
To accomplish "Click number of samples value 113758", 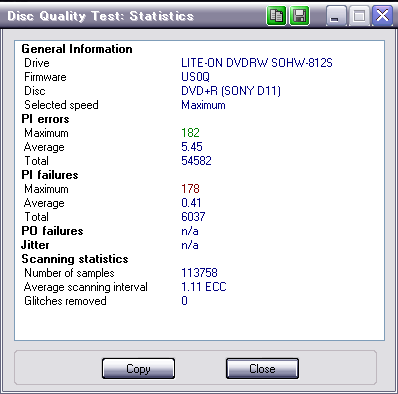I will point(199,273).
